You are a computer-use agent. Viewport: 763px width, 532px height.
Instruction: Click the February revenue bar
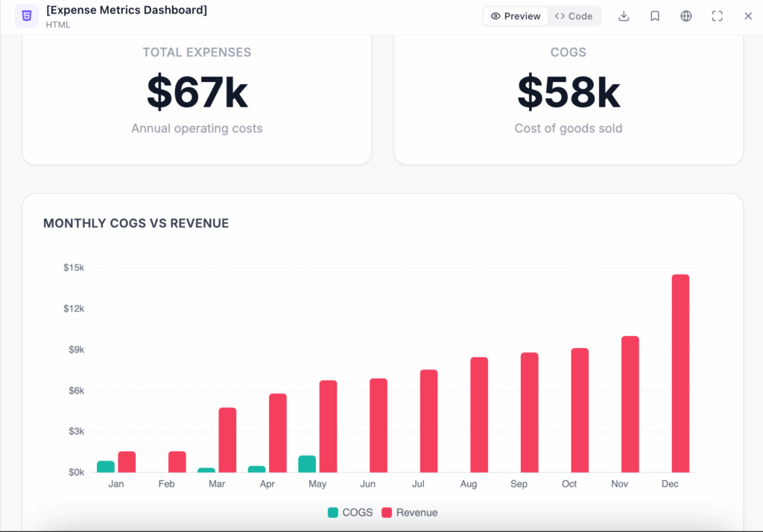point(177,462)
